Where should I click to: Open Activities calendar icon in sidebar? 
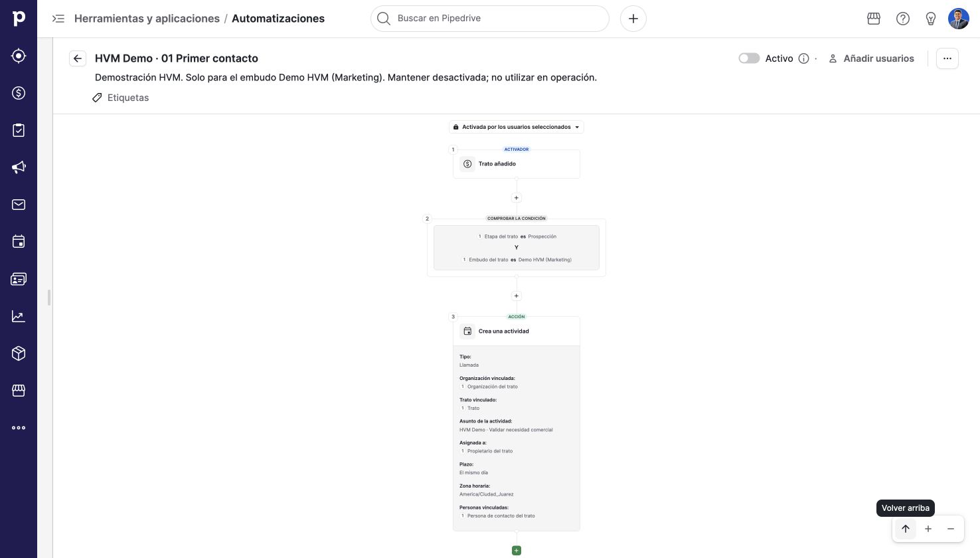point(19,242)
